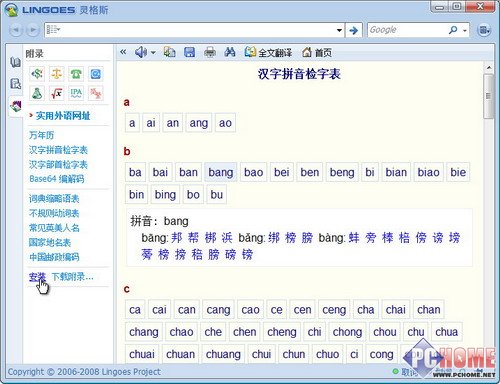Select the appendix sidebar panel icon
The width and height of the screenshot is (500, 384).
(x=15, y=106)
